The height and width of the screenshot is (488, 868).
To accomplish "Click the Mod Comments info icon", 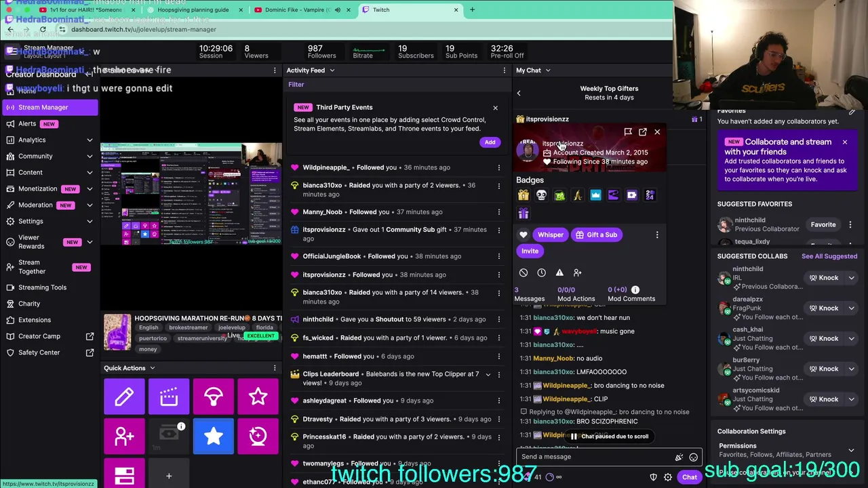I will pos(635,289).
